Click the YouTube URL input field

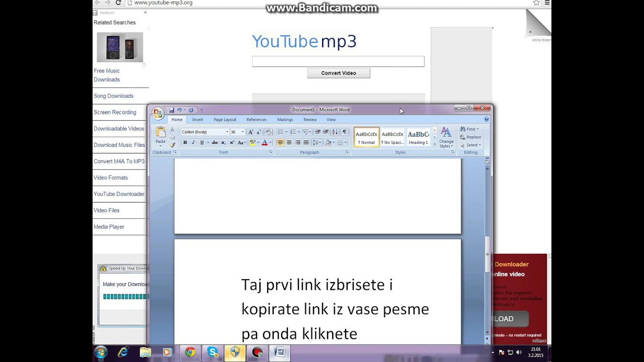coord(338,61)
